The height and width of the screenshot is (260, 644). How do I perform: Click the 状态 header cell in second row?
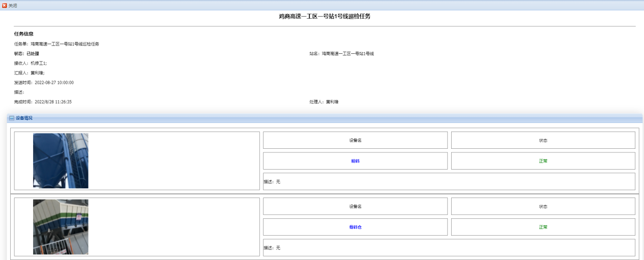coord(543,207)
